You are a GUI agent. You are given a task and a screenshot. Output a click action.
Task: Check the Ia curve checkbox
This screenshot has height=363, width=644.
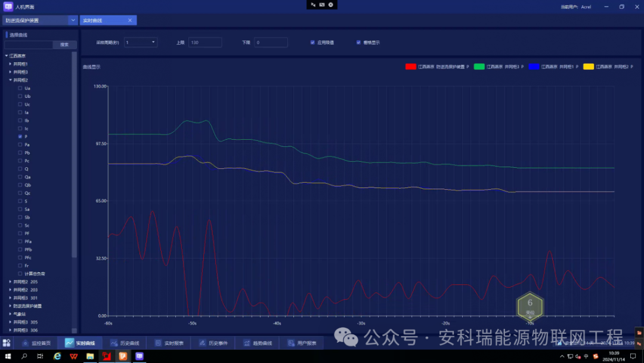pos(20,112)
